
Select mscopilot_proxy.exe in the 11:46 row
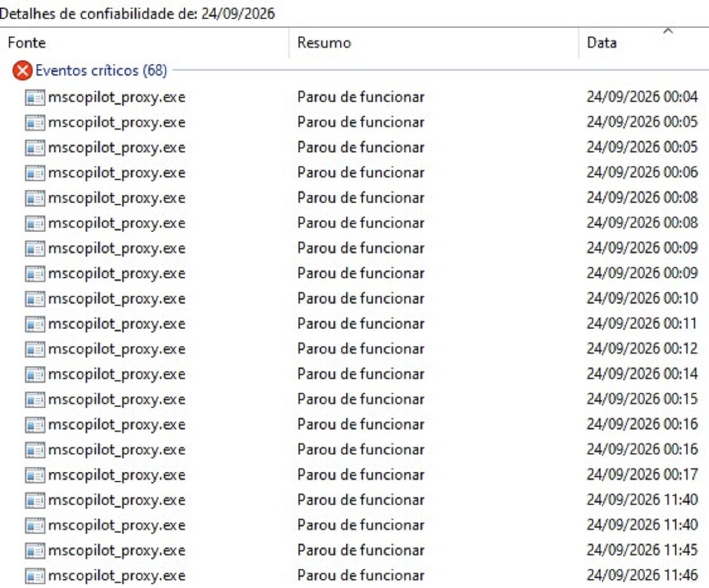116,576
